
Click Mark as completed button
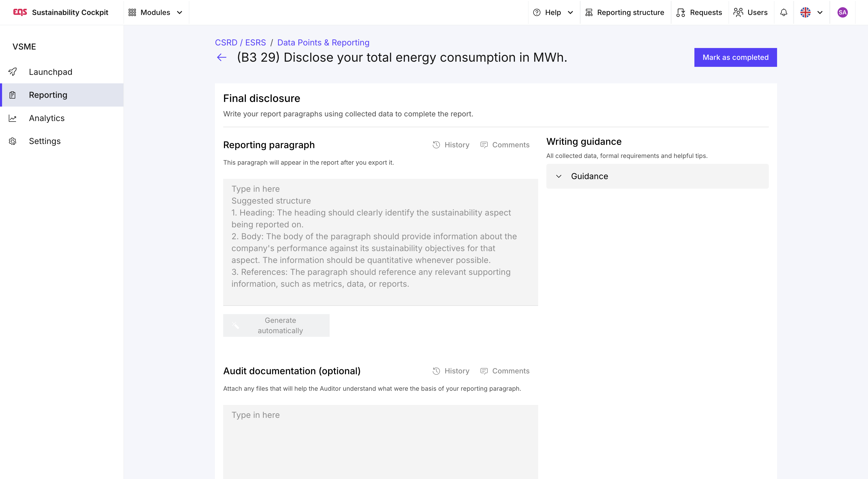tap(735, 58)
